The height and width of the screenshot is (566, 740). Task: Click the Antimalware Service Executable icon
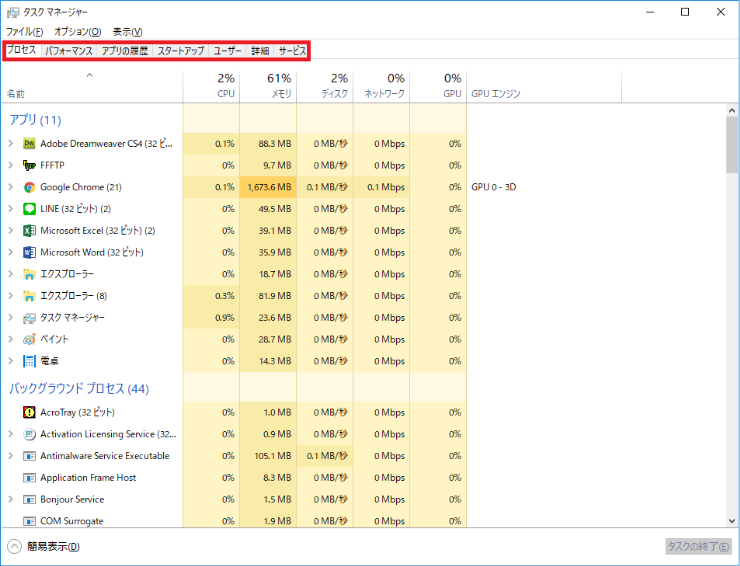tap(29, 456)
